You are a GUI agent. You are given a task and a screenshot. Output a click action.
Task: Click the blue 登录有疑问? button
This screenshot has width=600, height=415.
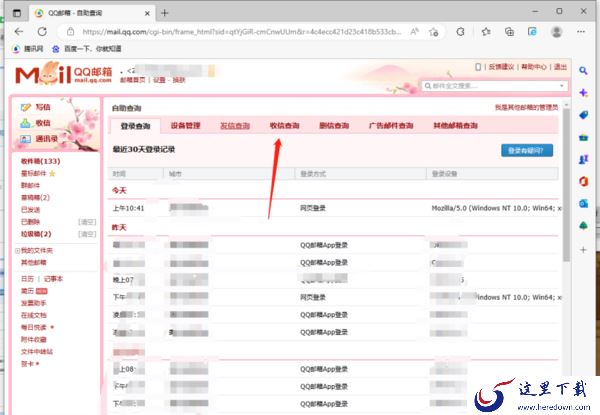[x=527, y=150]
